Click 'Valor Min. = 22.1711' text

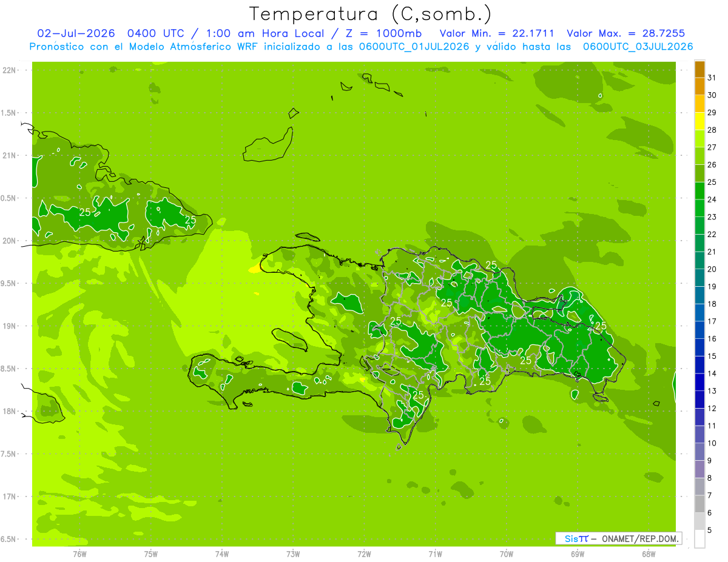tap(497, 33)
